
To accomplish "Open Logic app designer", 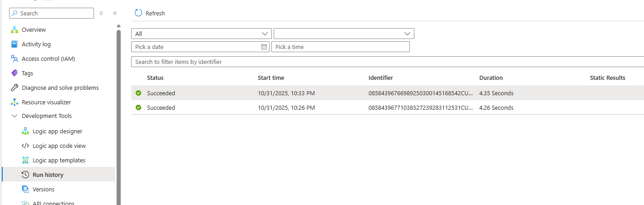I will (58, 132).
